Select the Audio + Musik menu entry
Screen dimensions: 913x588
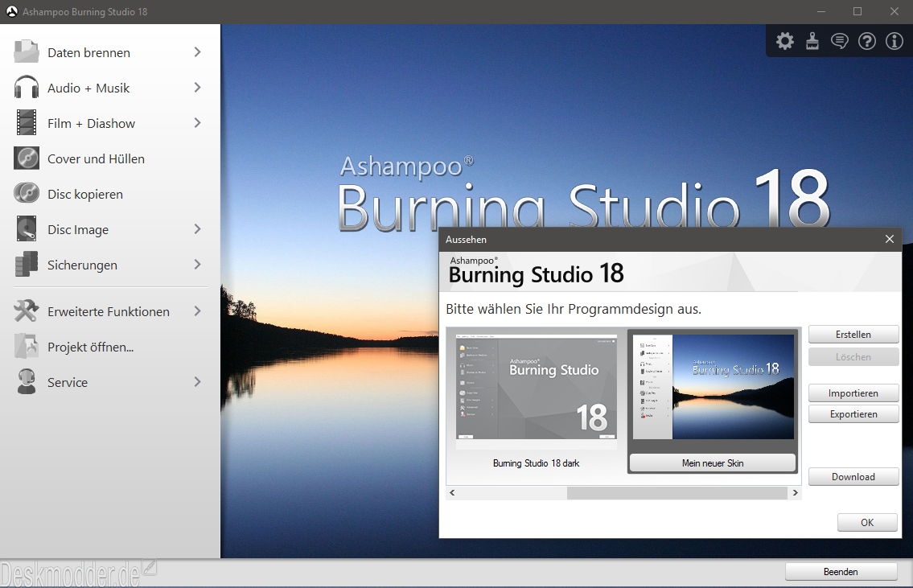tap(110, 88)
